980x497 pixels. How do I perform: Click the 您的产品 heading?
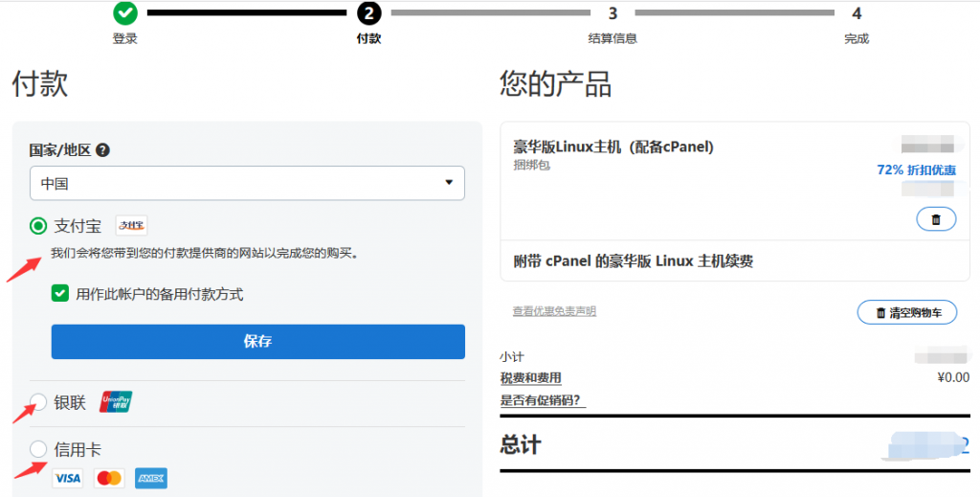tap(556, 84)
